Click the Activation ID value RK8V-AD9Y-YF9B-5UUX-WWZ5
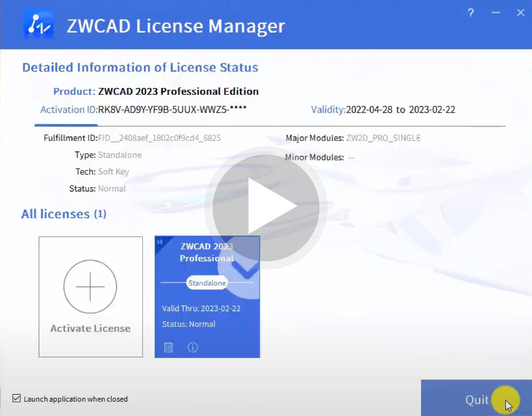Viewport: 532px width, 416px height. point(172,110)
